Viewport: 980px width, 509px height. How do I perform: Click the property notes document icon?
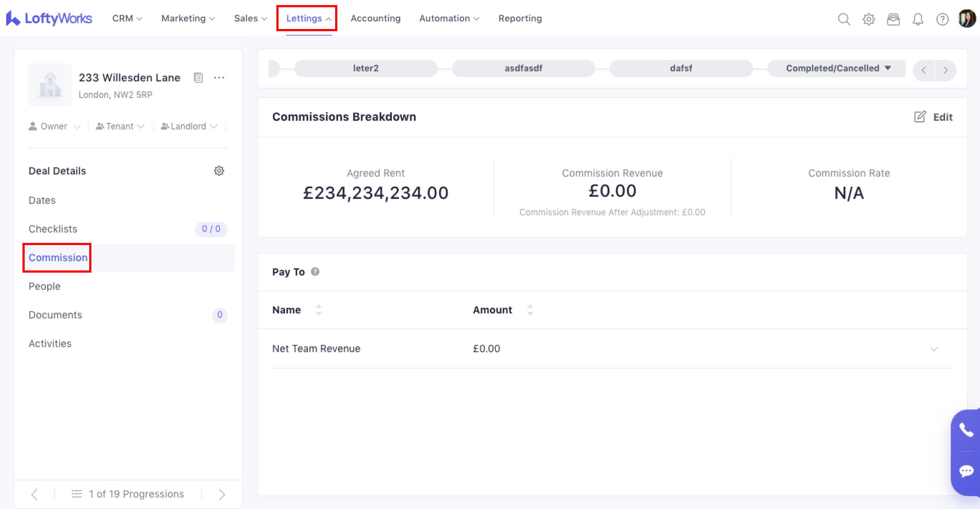pyautogui.click(x=198, y=78)
